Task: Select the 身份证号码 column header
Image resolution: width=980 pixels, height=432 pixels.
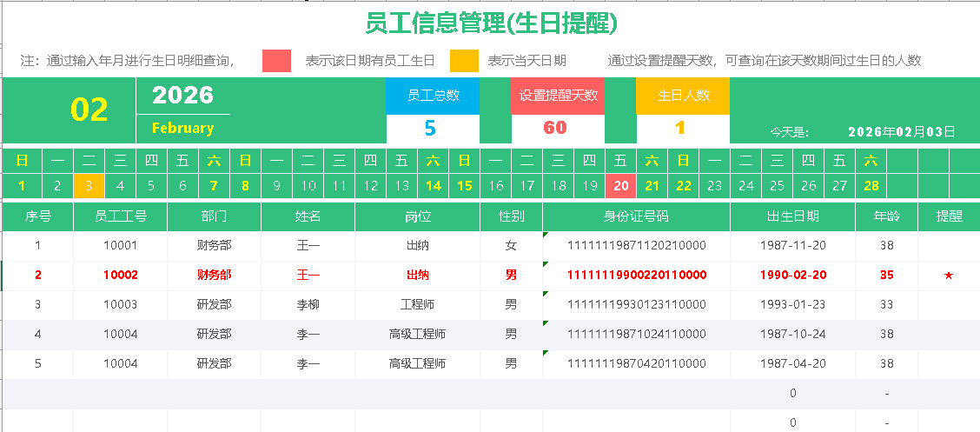Action: coord(636,216)
